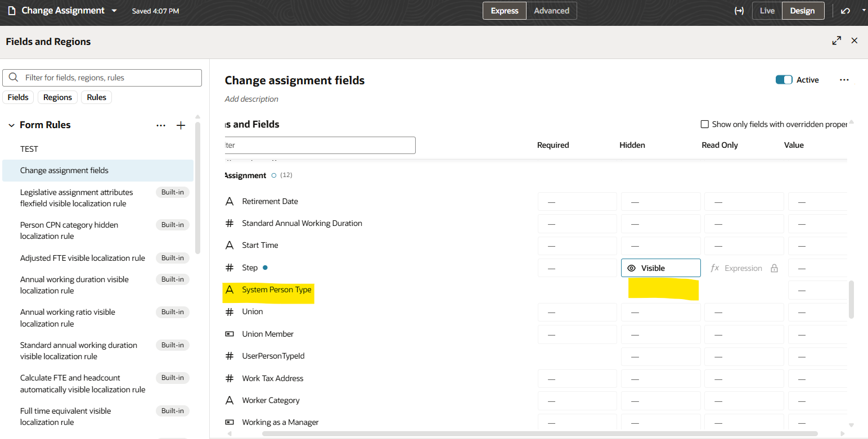Filter by Fields chip

18,97
